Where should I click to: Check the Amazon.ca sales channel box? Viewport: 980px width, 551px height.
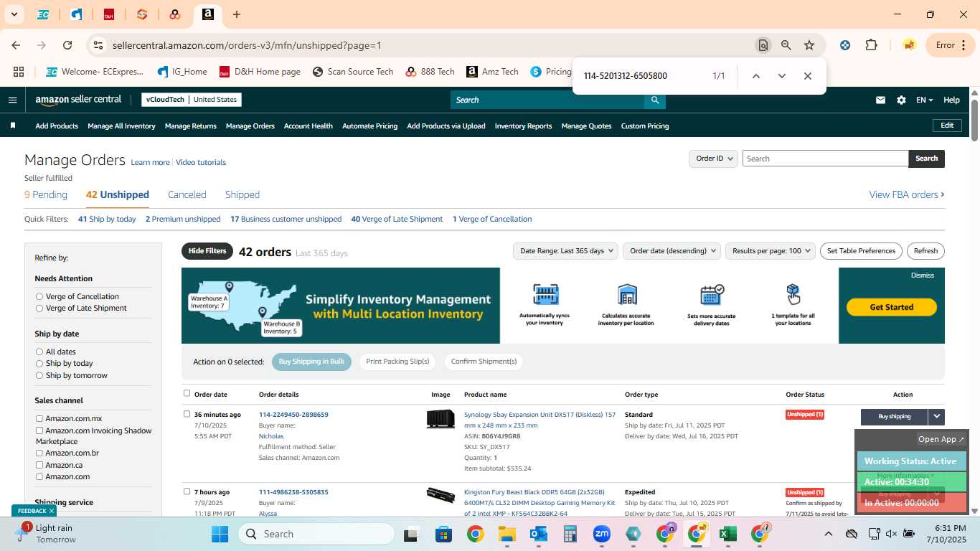[x=39, y=465]
